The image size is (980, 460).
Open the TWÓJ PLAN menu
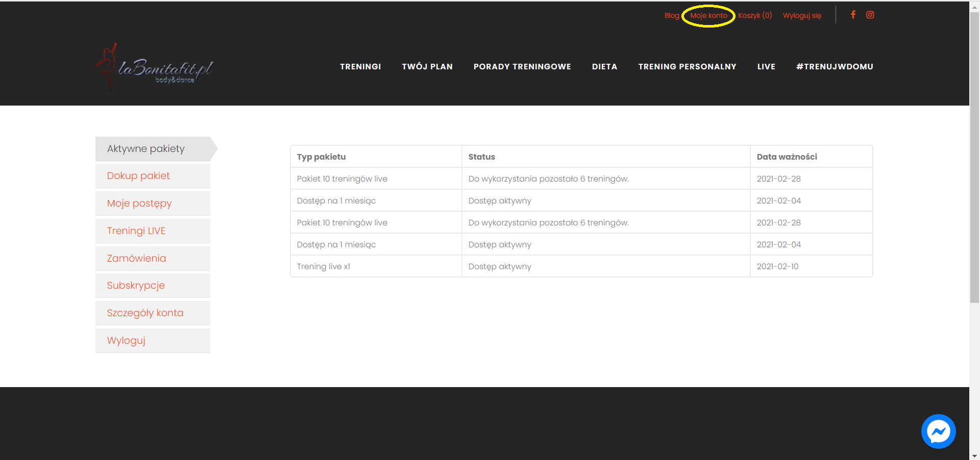[427, 67]
